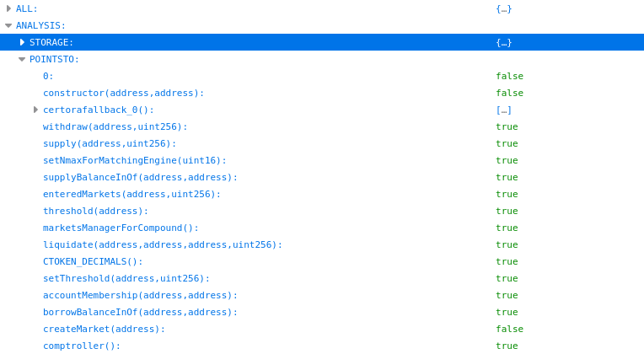Select supplyBalanceInOf(address,address) entry
Viewport: 644px width, 354px height.
tap(140, 177)
